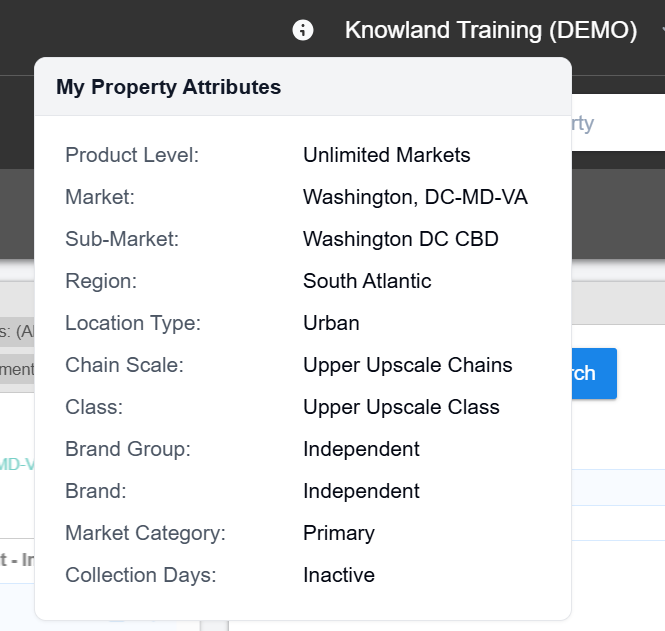Select the South Atlantic value
The height and width of the screenshot is (631, 665).
367,281
